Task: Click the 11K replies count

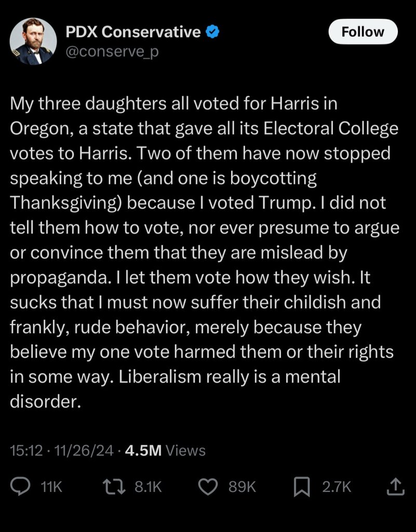Action: tap(51, 487)
